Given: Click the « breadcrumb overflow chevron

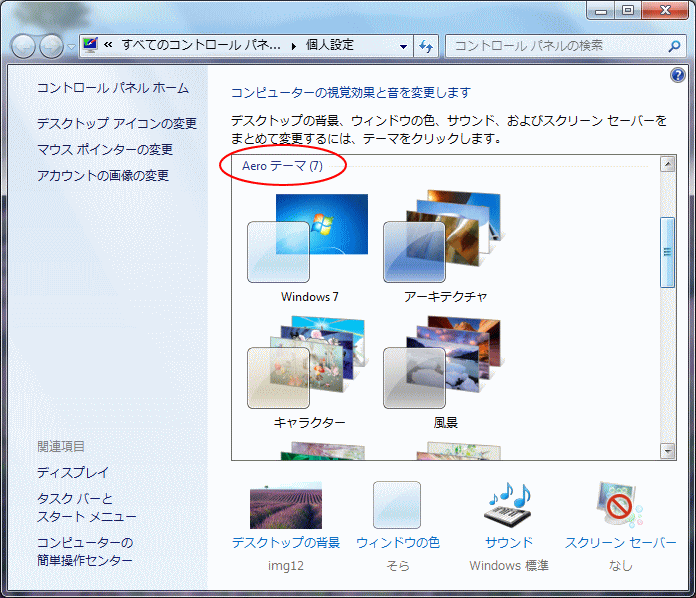Looking at the screenshot, I should coord(108,45).
